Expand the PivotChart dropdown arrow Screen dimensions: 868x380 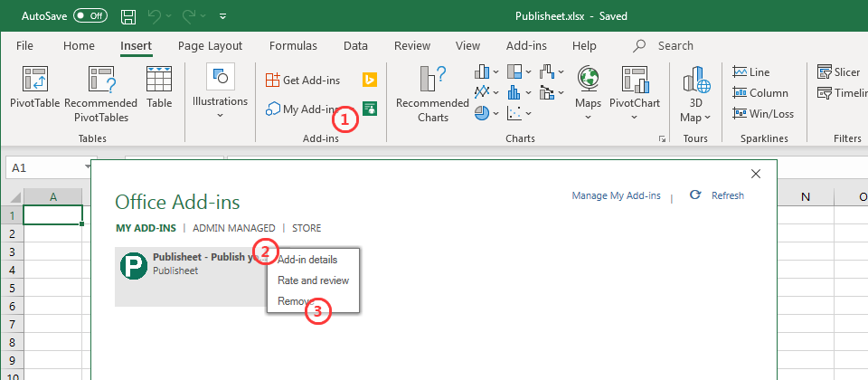635,117
